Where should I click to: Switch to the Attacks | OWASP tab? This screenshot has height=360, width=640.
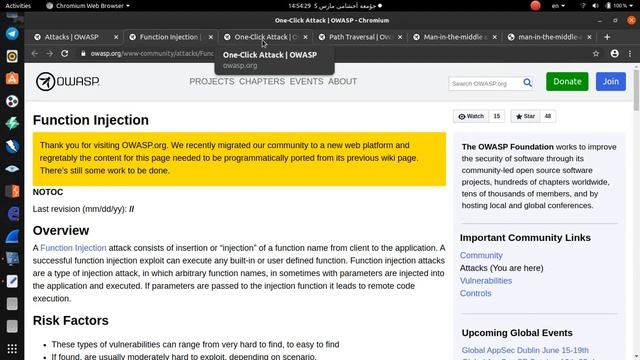tap(71, 37)
